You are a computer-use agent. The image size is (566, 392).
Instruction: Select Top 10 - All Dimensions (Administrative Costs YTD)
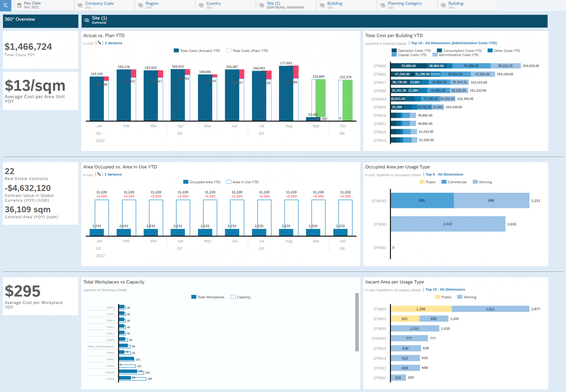pyautogui.click(x=454, y=43)
